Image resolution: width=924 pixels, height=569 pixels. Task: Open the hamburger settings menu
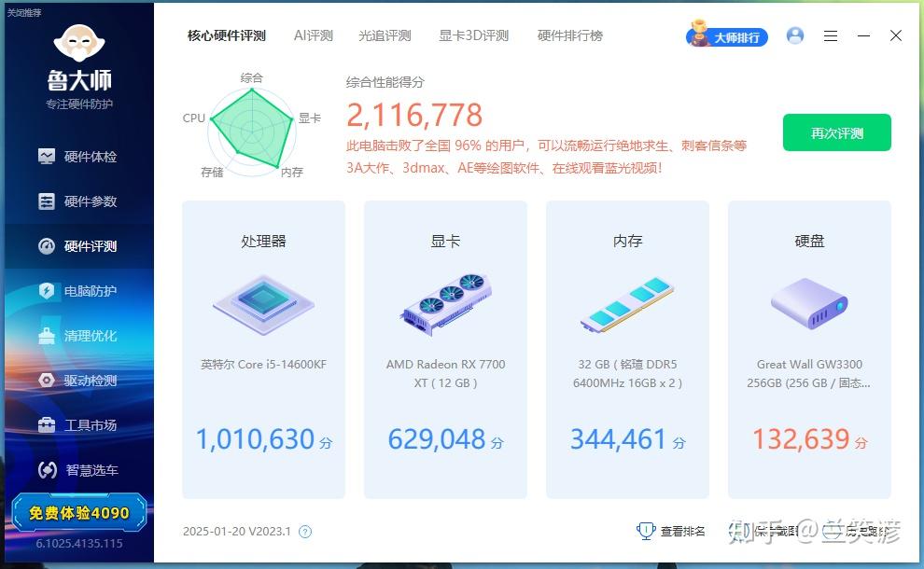tap(830, 35)
